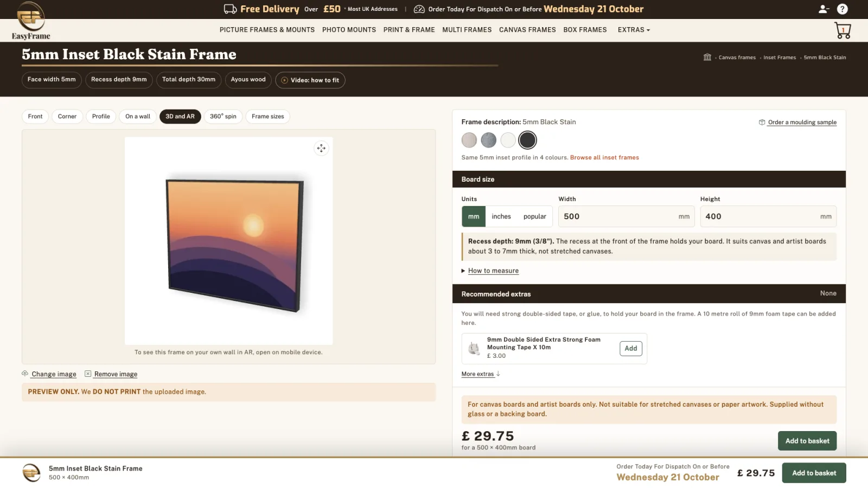Click the Height input field
This screenshot has width=868, height=488.
click(x=768, y=216)
